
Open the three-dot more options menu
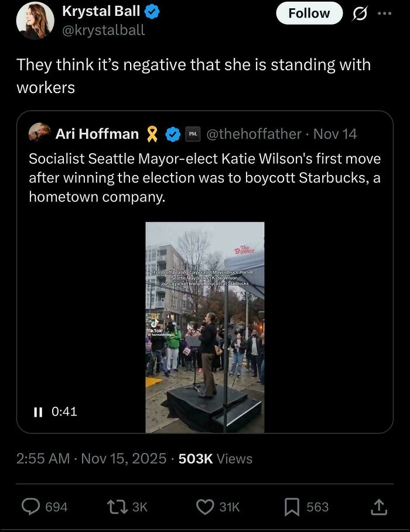(384, 13)
